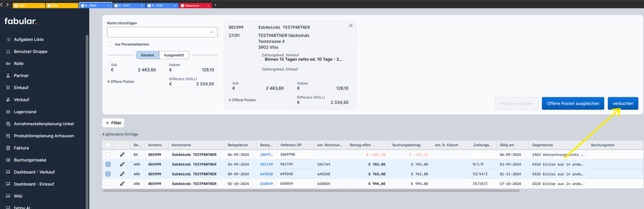Open the Aufgaben Liste sidebar icon

tap(8, 40)
